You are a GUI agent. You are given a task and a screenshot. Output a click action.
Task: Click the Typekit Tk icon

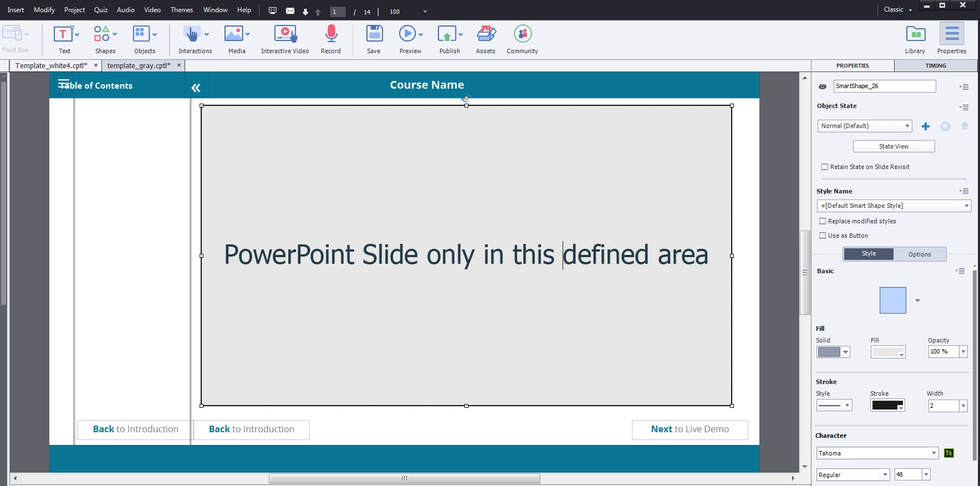949,453
